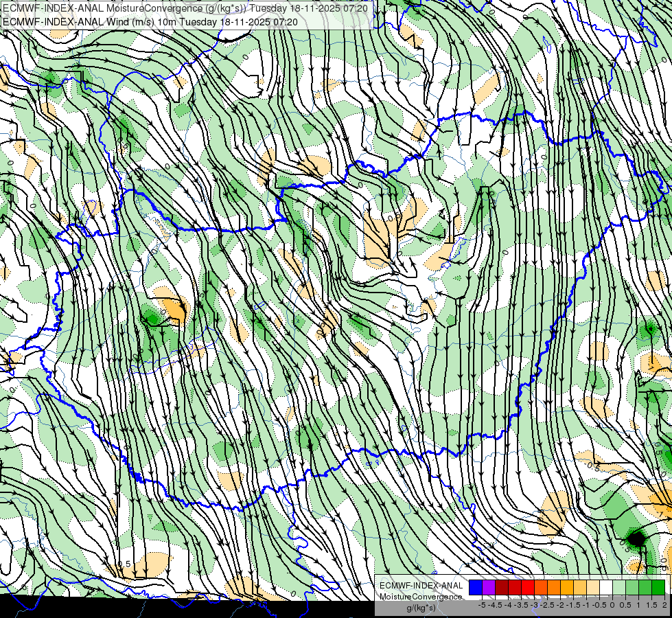
Task: Click the legend tick label -5
Action: pyautogui.click(x=482, y=605)
